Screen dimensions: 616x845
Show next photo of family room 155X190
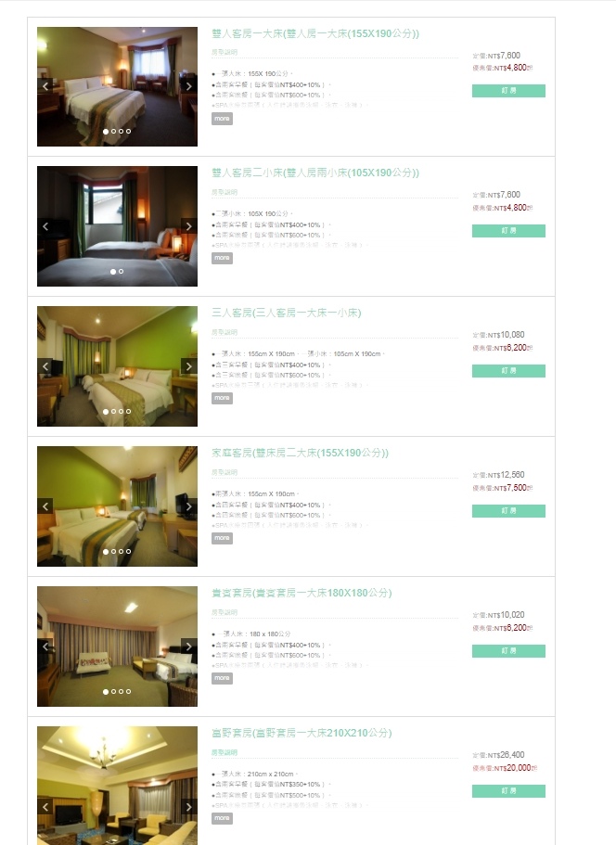188,506
